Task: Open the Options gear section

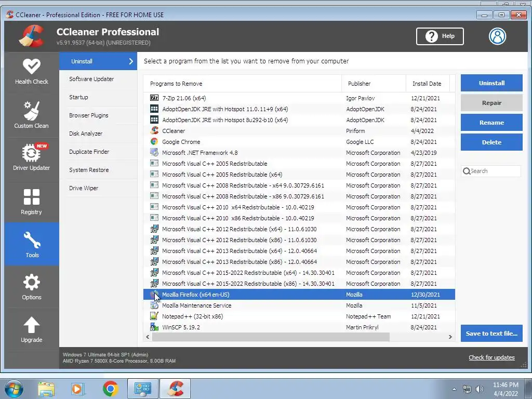Action: point(32,287)
